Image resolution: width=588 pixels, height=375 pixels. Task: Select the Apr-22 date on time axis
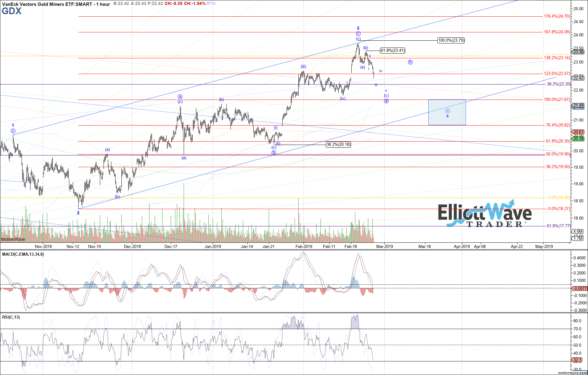point(517,246)
